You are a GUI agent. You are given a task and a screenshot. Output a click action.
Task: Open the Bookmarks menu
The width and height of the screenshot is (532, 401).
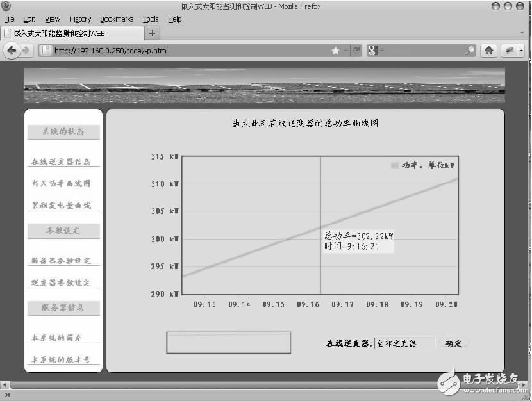click(x=116, y=19)
